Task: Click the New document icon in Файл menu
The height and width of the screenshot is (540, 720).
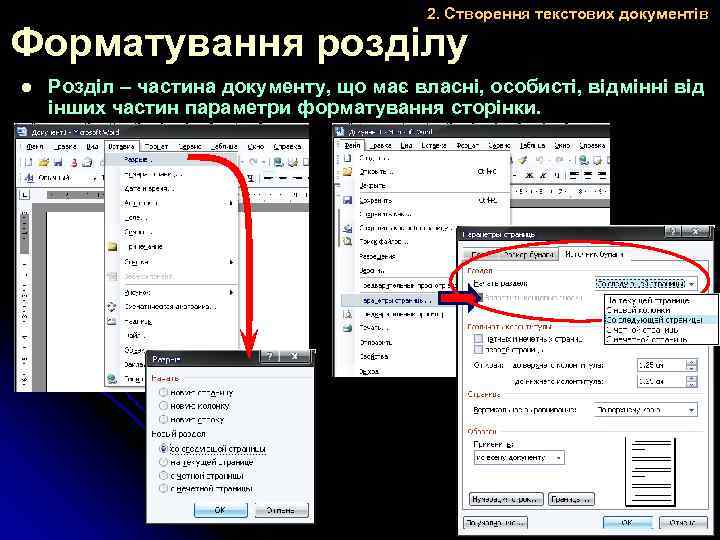Action: (348, 158)
